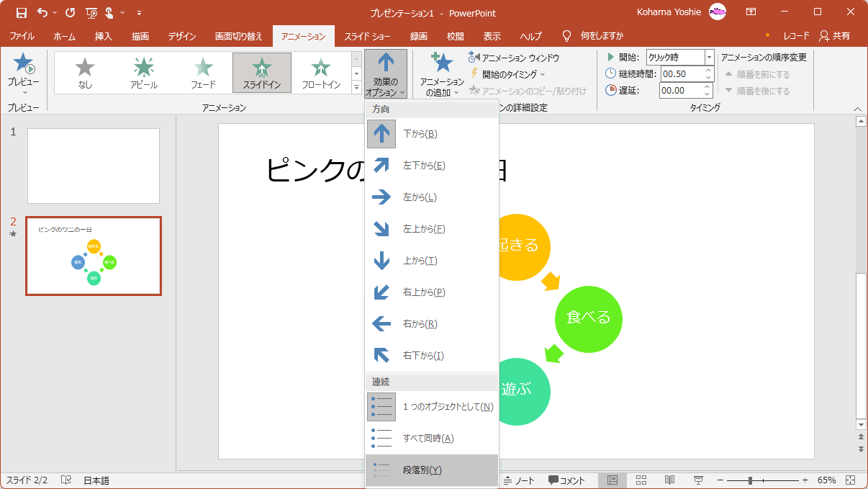The height and width of the screenshot is (489, 868).
Task: Switch to Insert (挿入) tab
Action: tap(103, 36)
